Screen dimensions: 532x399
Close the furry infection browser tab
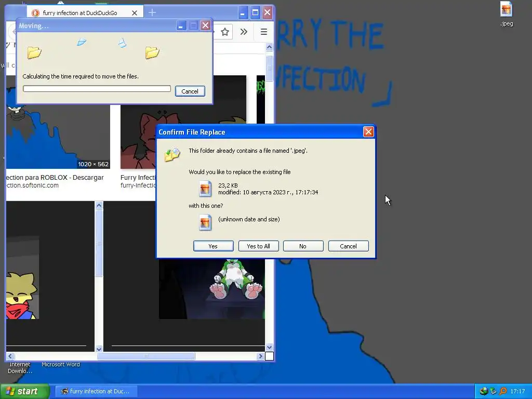click(135, 13)
